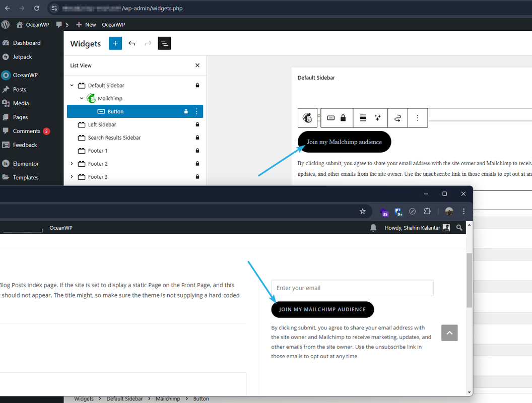Click the scroll-to-top arrow button
Viewport: 532px width, 403px height.
coord(449,333)
